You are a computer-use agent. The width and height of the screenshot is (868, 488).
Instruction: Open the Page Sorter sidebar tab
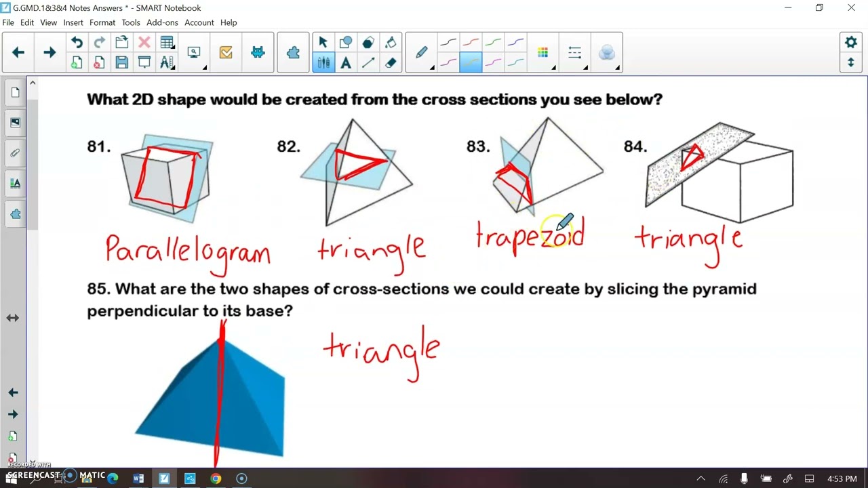click(15, 92)
